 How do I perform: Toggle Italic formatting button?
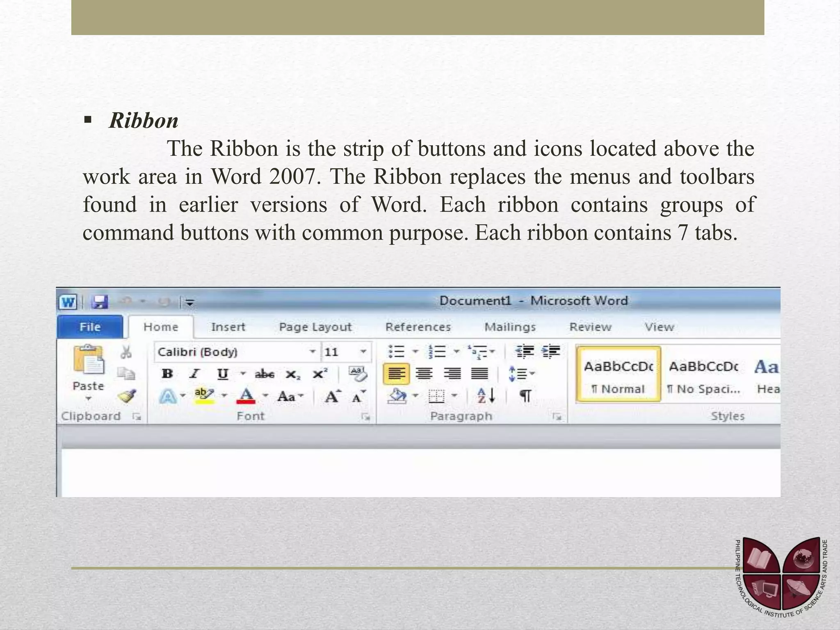pyautogui.click(x=194, y=374)
